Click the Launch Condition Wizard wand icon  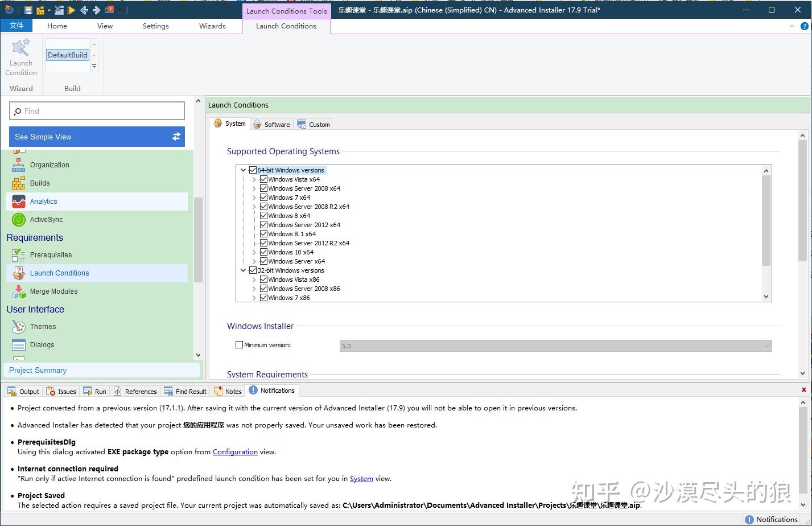click(21, 48)
